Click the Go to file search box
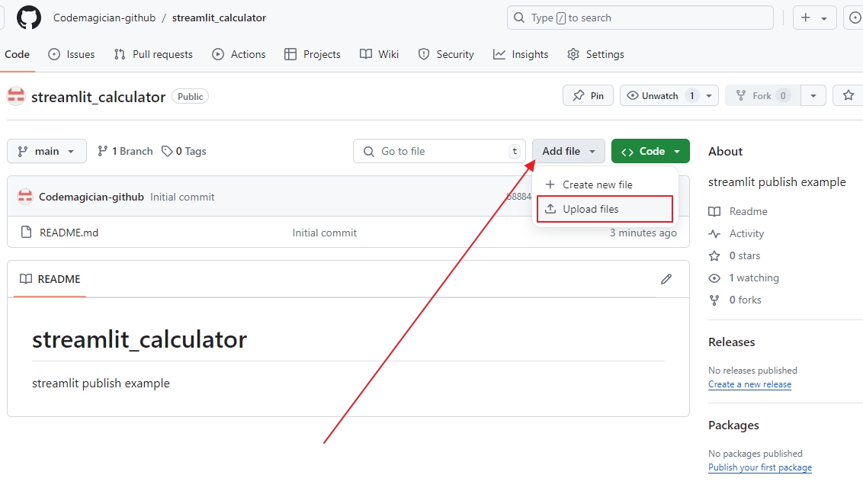Image resolution: width=863 pixels, height=504 pixels. tap(438, 151)
